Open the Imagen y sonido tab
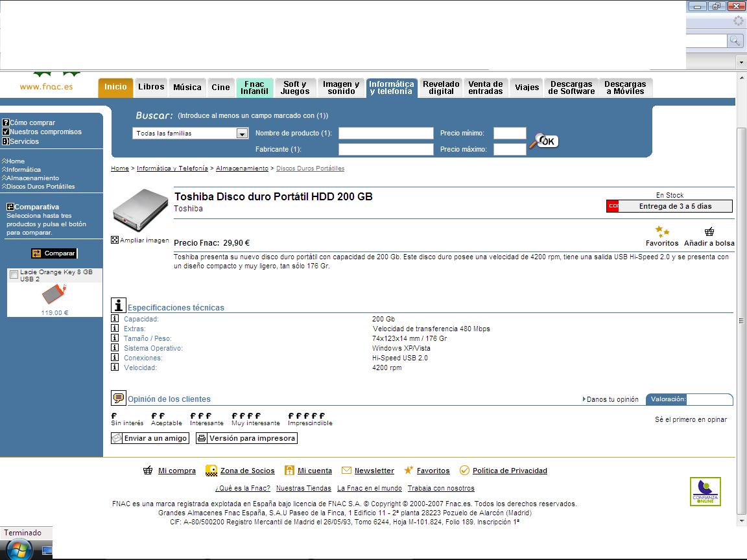Image resolution: width=747 pixels, height=560 pixels. pos(341,87)
